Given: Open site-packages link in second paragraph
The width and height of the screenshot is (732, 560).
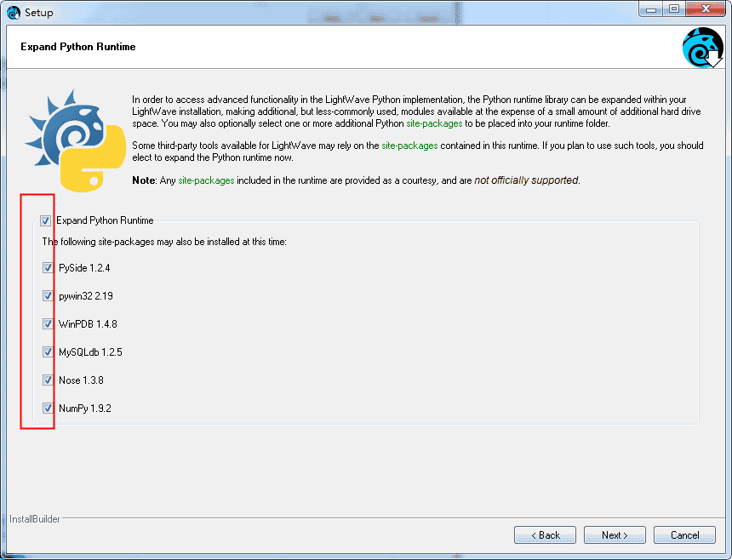Looking at the screenshot, I should [x=409, y=146].
